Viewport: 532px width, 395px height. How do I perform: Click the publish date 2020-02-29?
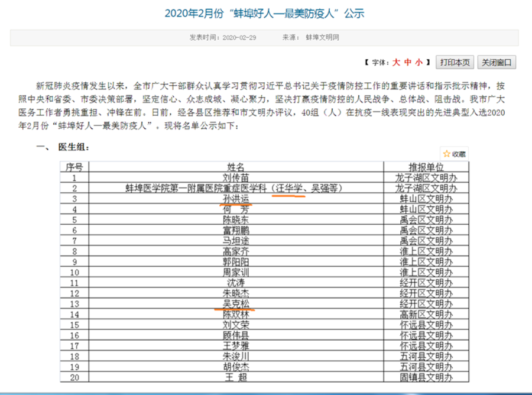click(239, 38)
